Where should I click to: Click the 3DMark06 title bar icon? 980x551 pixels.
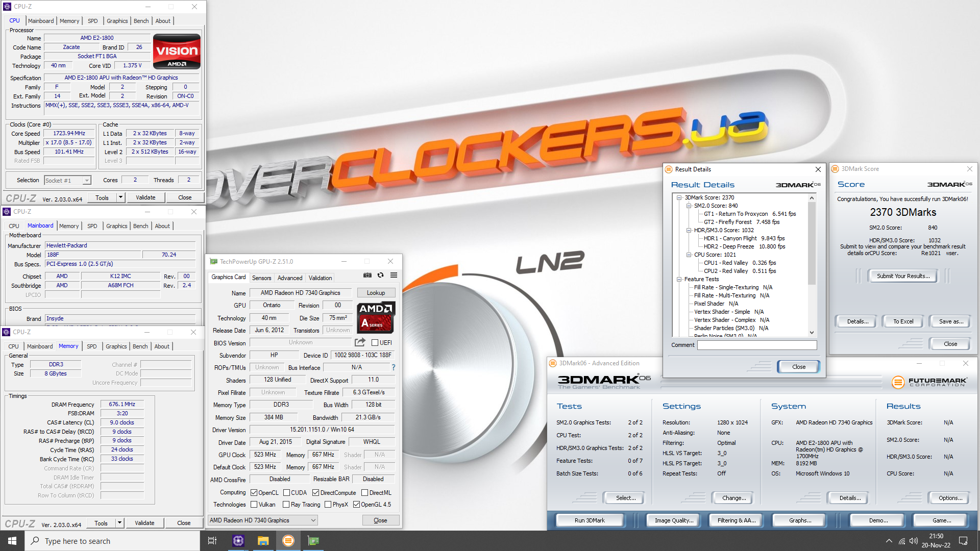point(552,363)
